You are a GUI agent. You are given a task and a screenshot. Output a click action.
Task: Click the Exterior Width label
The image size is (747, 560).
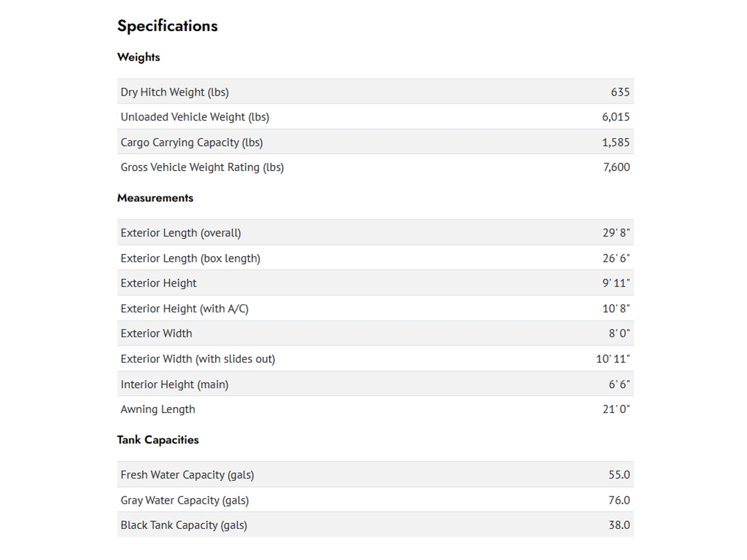click(x=156, y=334)
